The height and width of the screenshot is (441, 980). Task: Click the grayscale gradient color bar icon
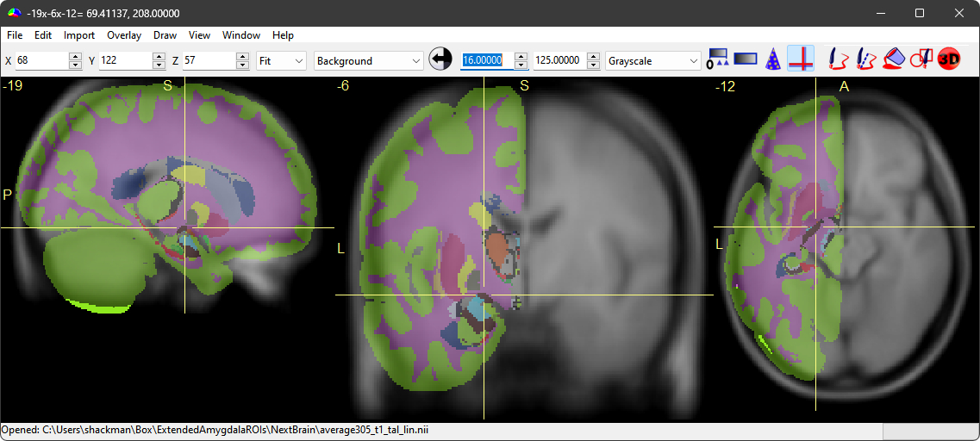point(746,59)
